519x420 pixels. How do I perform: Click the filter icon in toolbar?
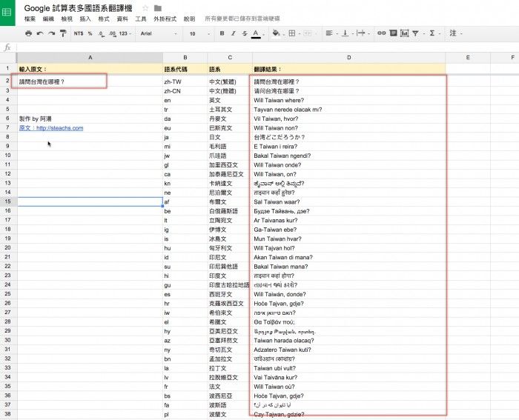[414, 33]
